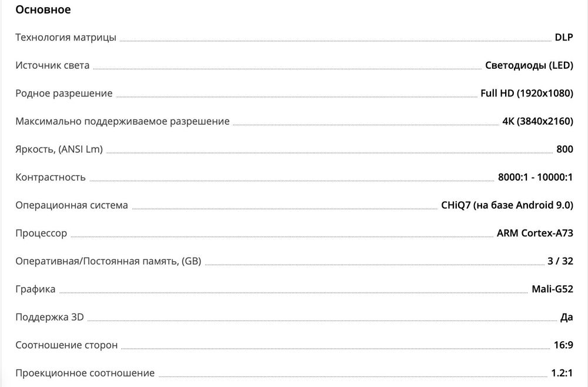Image resolution: width=588 pixels, height=387 pixels.
Task: Click the "Максимально поддерживаемое разрешение" label
Action: (x=122, y=121)
